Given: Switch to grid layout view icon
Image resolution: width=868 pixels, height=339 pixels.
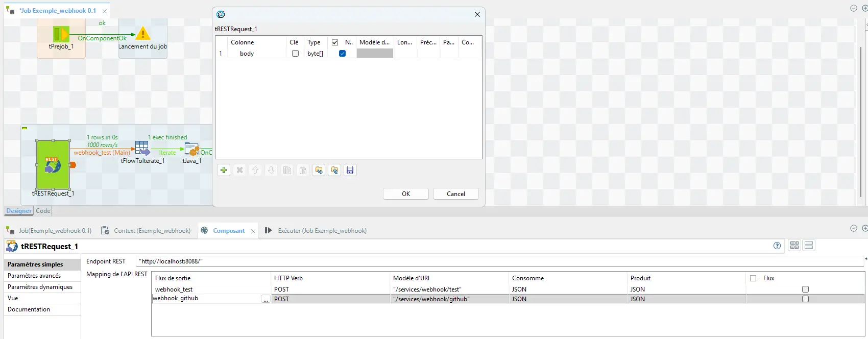Looking at the screenshot, I should 794,246.
